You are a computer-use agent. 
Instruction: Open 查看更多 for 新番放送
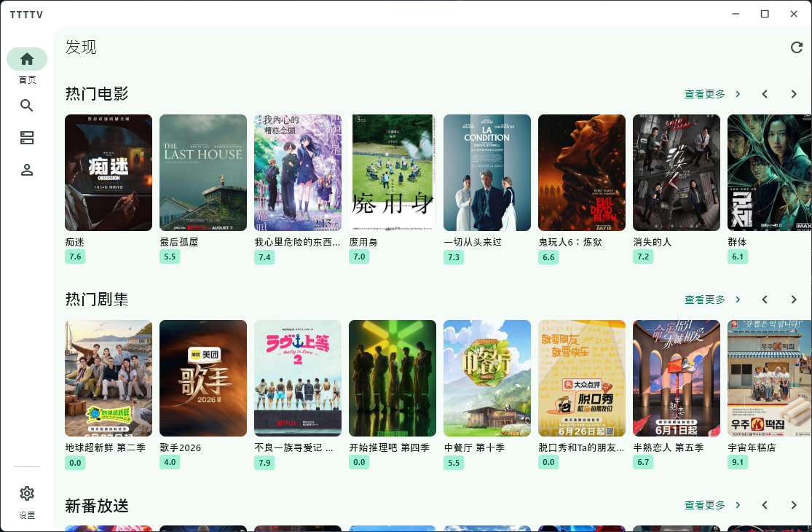click(x=712, y=505)
